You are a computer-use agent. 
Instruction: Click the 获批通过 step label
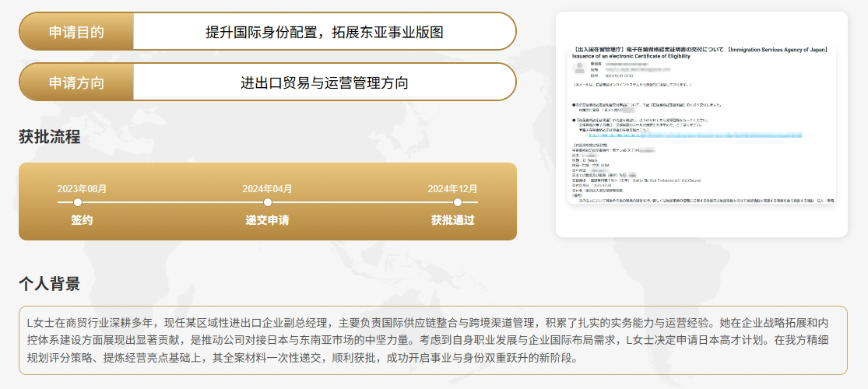452,220
